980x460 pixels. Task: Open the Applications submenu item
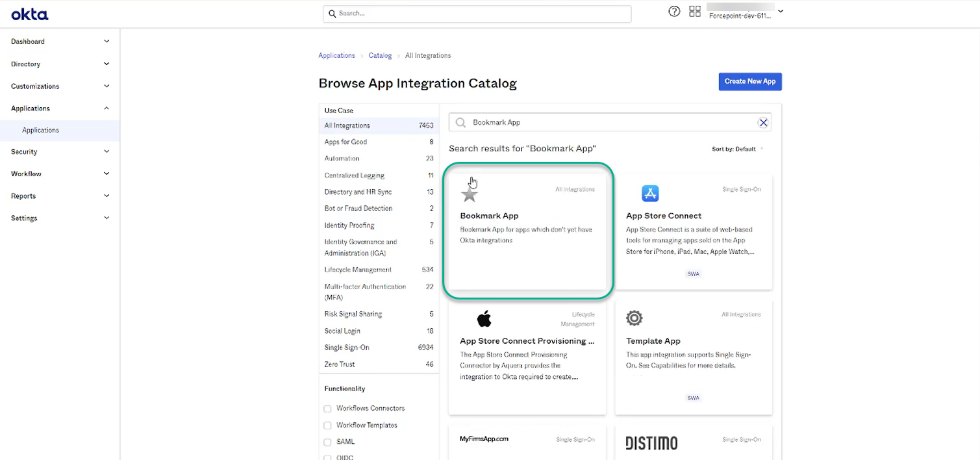tap(41, 130)
